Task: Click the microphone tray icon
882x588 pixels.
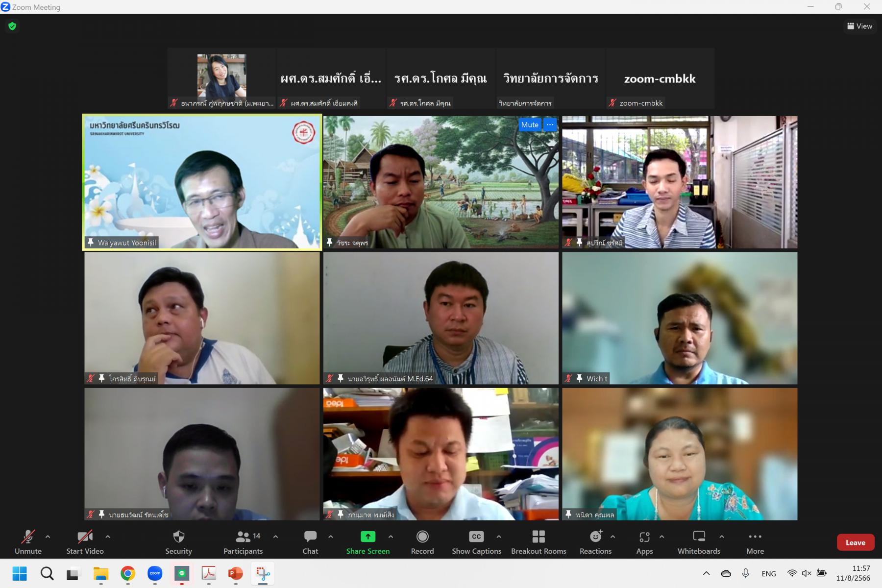Action: pyautogui.click(x=746, y=573)
